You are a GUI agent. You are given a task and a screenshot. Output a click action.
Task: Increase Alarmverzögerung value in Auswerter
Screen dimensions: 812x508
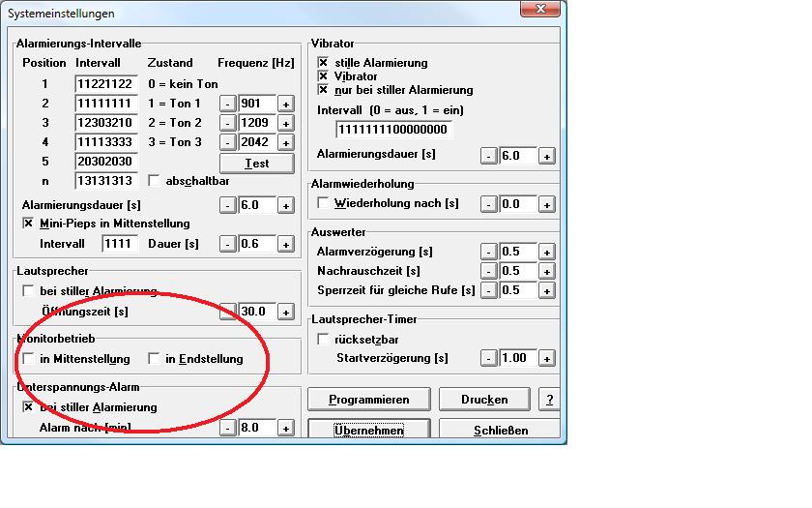(547, 252)
